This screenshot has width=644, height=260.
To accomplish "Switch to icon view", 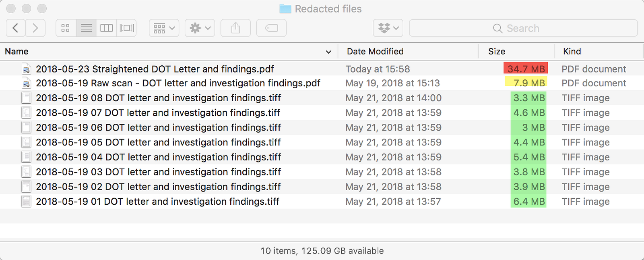I will [66, 28].
